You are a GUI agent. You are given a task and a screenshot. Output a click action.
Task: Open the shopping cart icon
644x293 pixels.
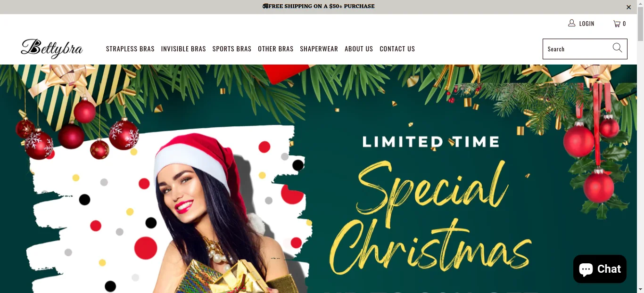(616, 24)
